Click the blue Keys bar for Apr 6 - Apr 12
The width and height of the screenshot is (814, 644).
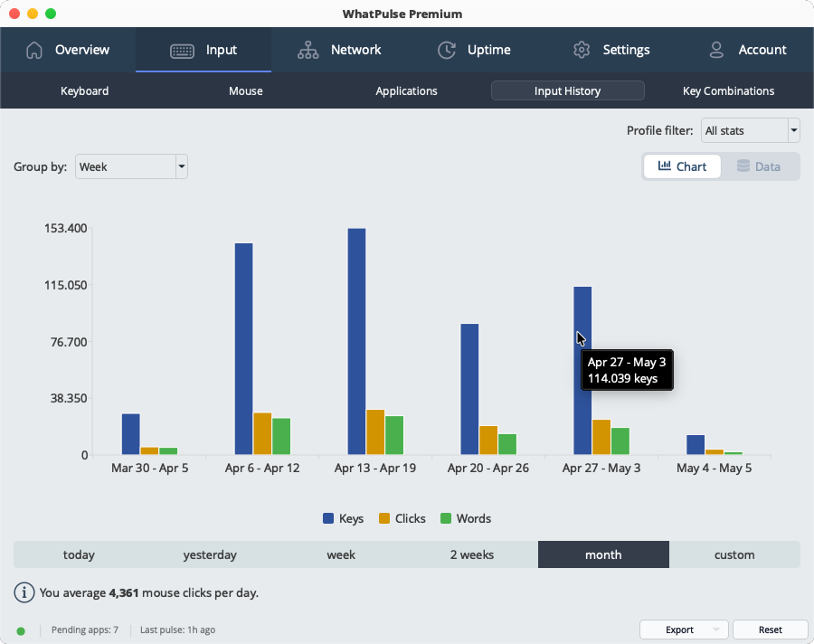point(244,349)
